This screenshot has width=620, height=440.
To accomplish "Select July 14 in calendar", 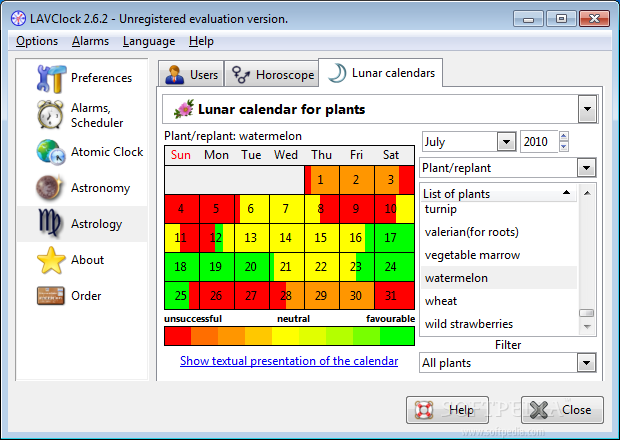I will click(x=287, y=238).
